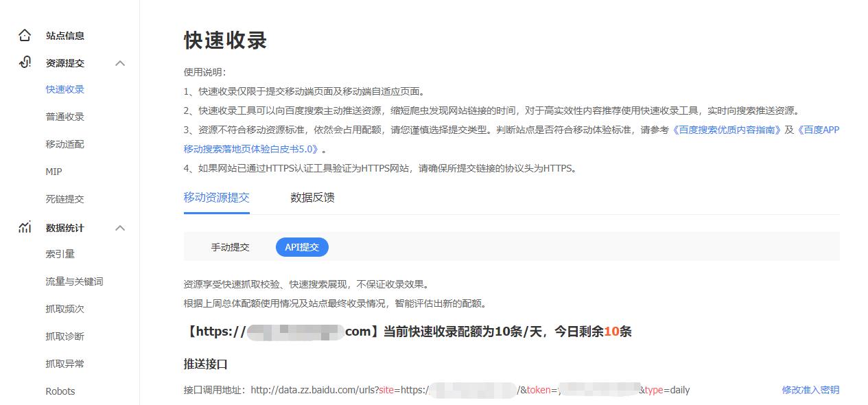The image size is (868, 405).
Task: Activate the 移动资源提交 tab
Action: coord(217,198)
